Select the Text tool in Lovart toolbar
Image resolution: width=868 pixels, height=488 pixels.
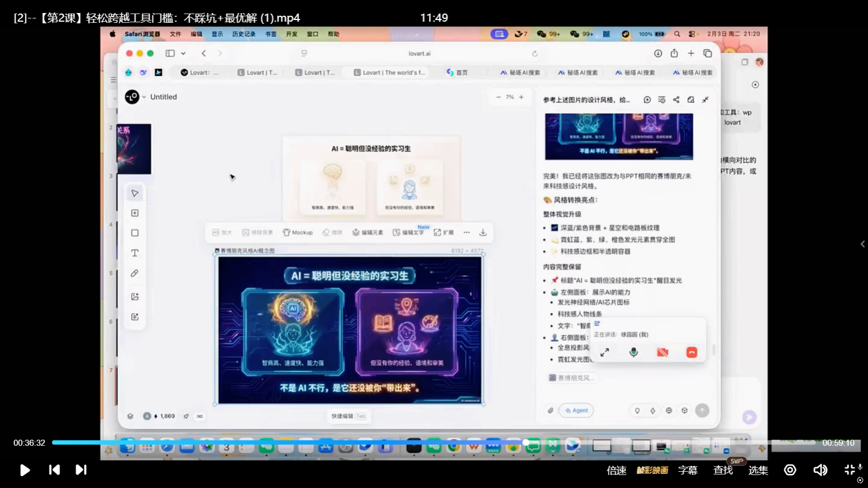(135, 253)
